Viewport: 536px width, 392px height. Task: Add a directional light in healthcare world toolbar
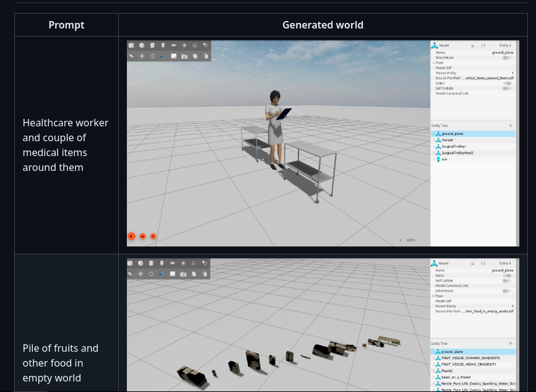click(195, 45)
